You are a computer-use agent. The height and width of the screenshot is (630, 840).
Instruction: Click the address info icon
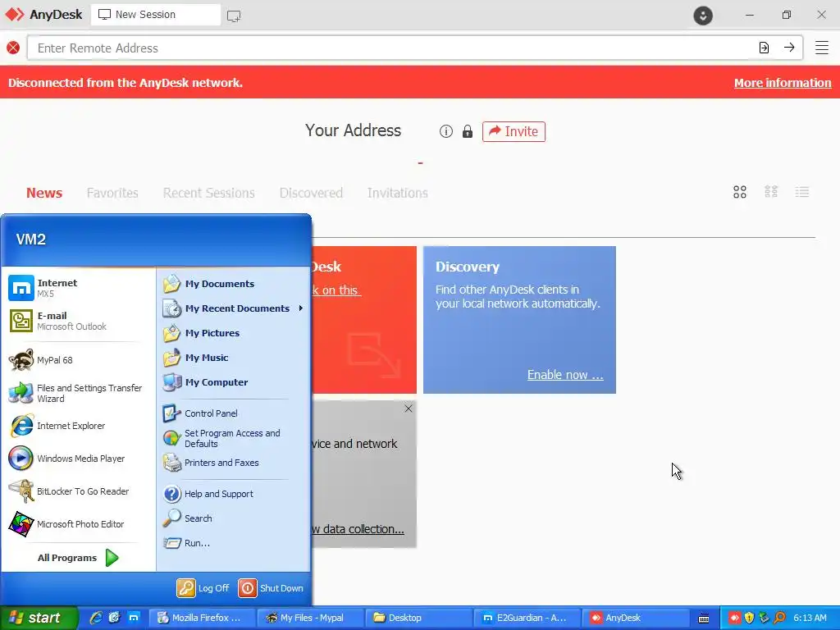pos(445,131)
